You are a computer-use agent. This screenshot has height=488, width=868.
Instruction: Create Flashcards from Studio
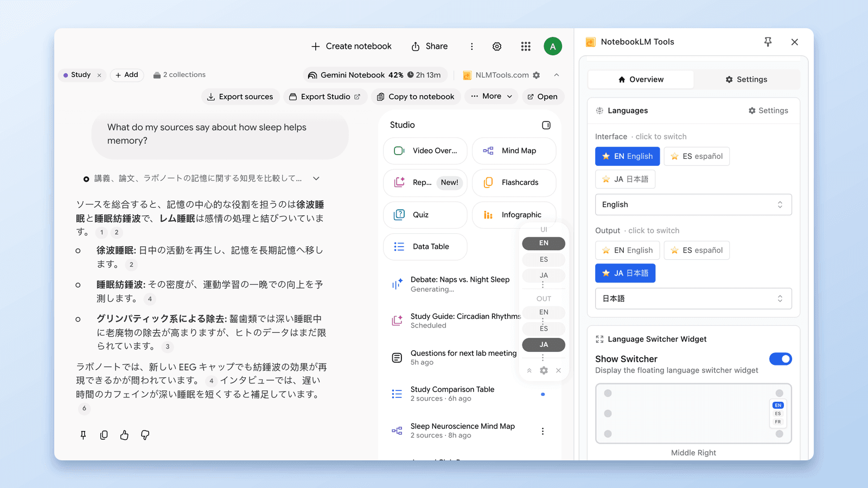point(514,183)
